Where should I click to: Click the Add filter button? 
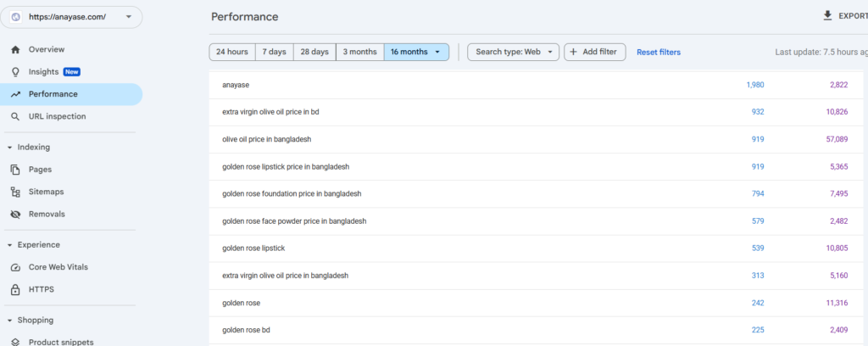pyautogui.click(x=597, y=53)
